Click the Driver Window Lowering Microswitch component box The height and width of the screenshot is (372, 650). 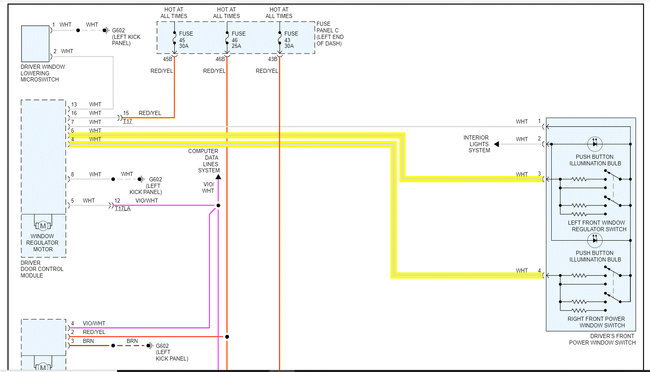pos(35,44)
